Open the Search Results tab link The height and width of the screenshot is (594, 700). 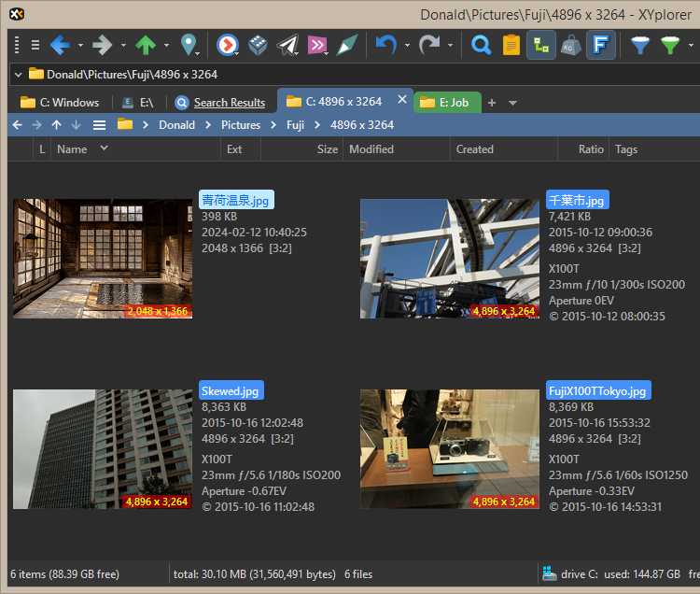pos(229,103)
